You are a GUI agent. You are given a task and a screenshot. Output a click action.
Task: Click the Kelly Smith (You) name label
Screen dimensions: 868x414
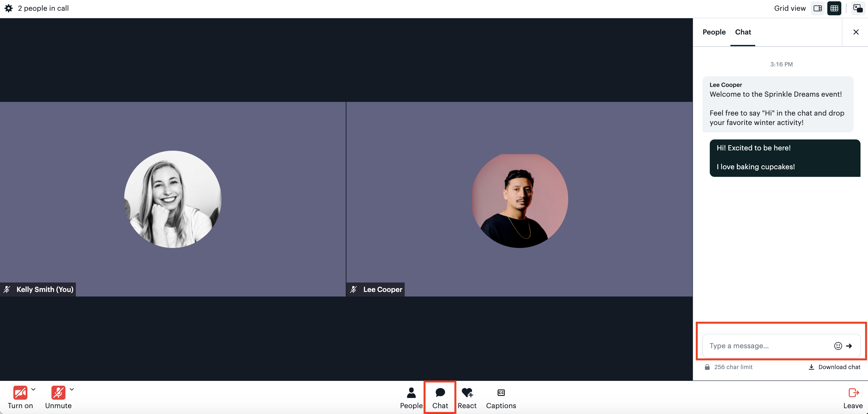(45, 289)
